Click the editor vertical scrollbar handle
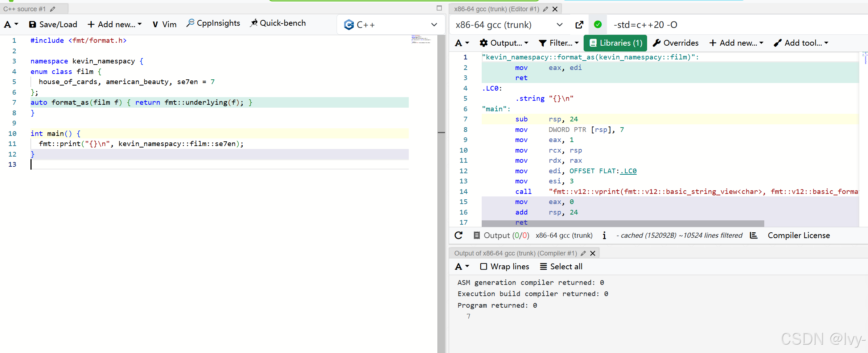This screenshot has height=353, width=868. pyautogui.click(x=441, y=133)
